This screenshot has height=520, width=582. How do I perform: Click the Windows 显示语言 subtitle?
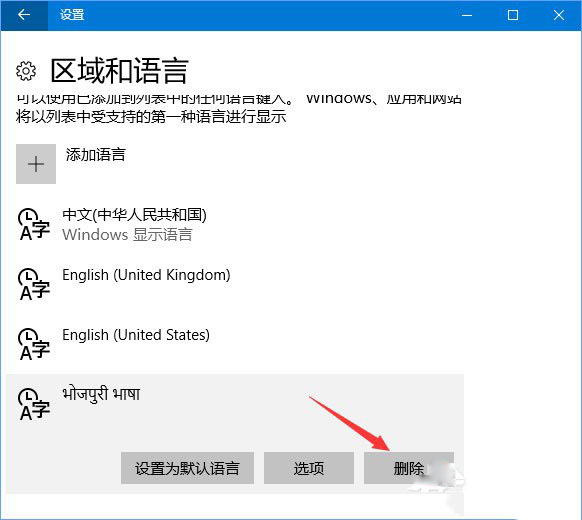pos(127,235)
